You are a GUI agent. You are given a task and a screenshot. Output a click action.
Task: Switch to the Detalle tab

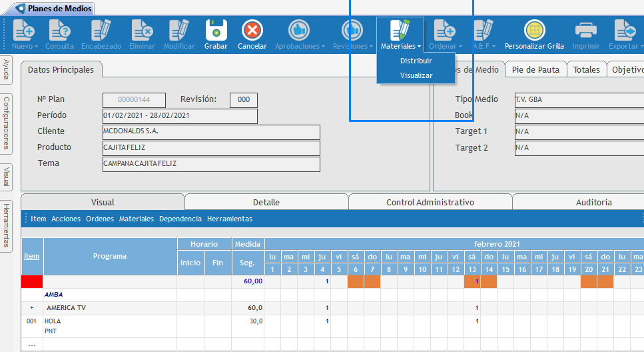click(x=266, y=202)
